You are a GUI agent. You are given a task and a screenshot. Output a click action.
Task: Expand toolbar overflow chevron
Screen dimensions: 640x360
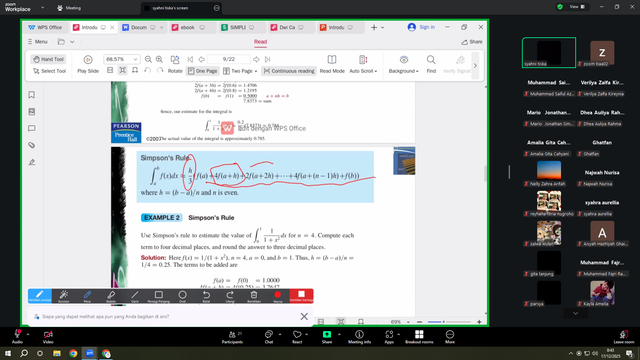pyautogui.click(x=475, y=65)
